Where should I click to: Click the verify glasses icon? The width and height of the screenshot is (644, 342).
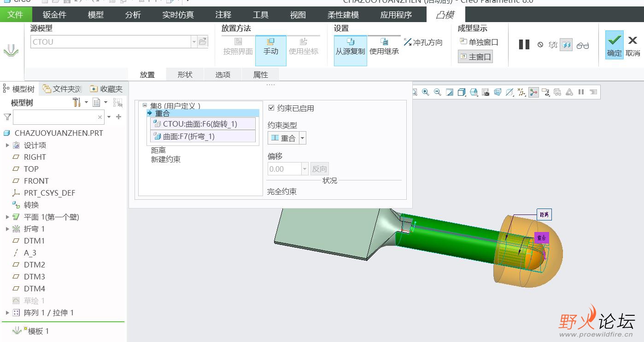(583, 45)
